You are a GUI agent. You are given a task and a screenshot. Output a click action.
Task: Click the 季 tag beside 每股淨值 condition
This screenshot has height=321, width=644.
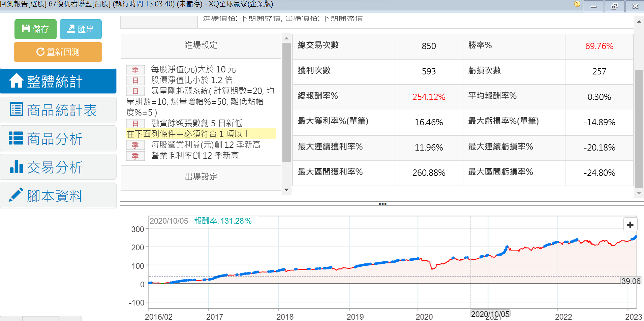tap(135, 70)
